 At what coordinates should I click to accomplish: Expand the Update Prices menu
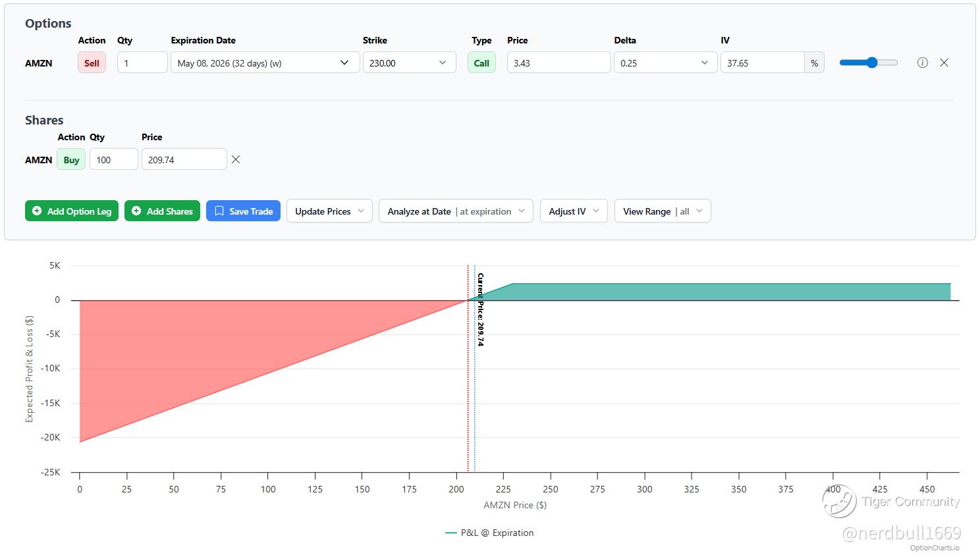tap(329, 211)
